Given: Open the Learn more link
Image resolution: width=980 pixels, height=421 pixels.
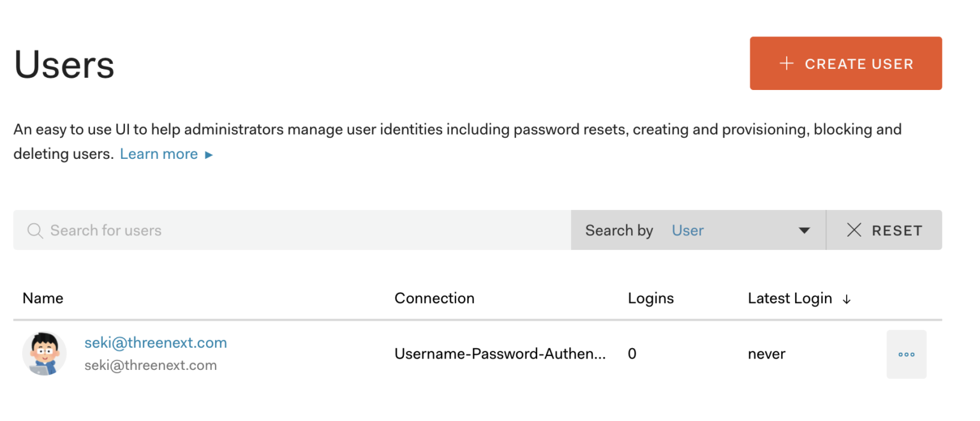Looking at the screenshot, I should click(158, 154).
